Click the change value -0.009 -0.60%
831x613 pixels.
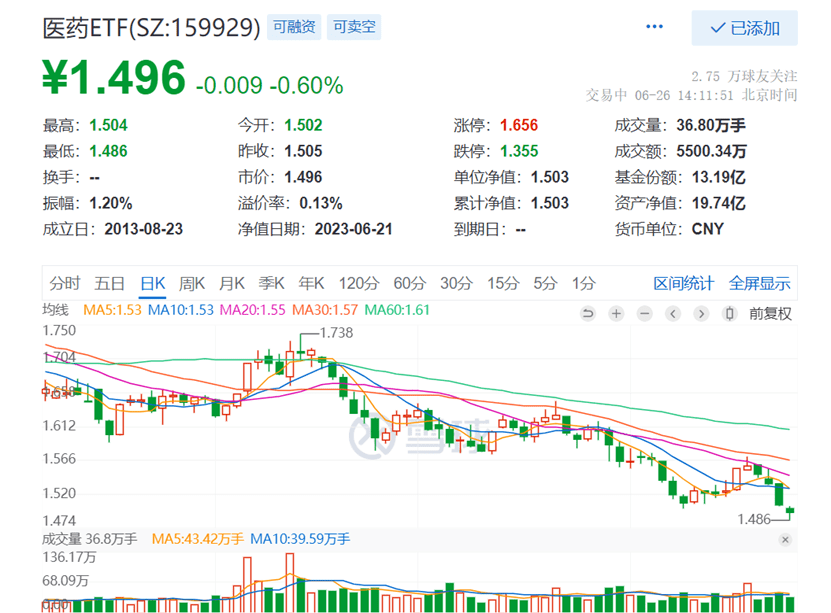point(270,85)
